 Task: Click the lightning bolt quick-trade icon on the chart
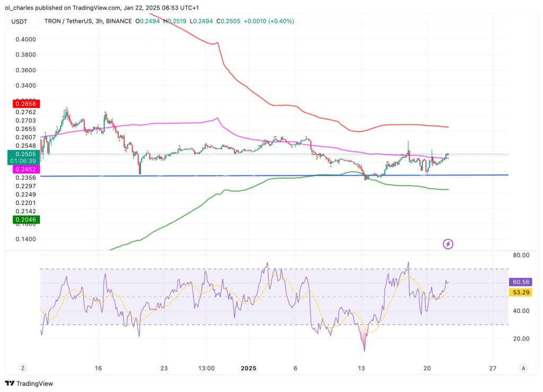pos(448,244)
